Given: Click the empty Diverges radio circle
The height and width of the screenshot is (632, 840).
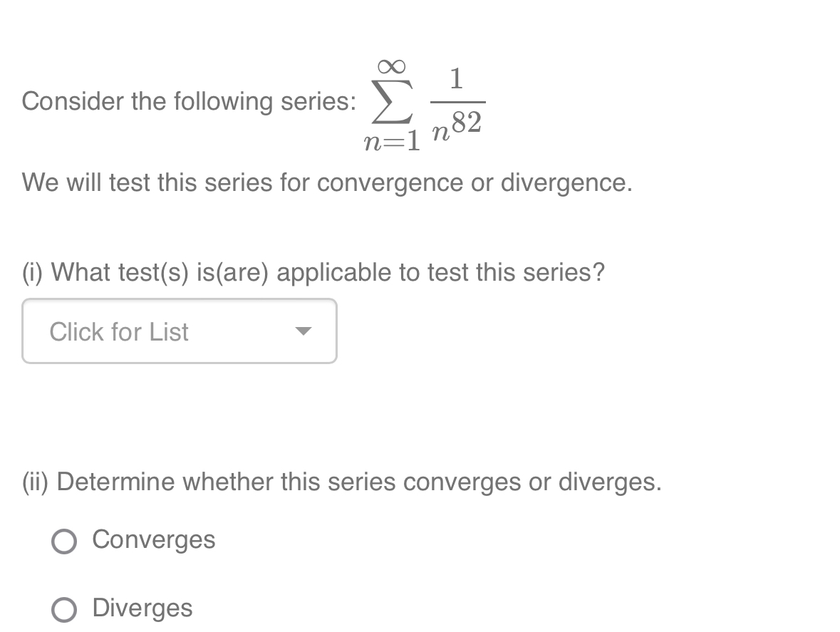Looking at the screenshot, I should coord(64,609).
